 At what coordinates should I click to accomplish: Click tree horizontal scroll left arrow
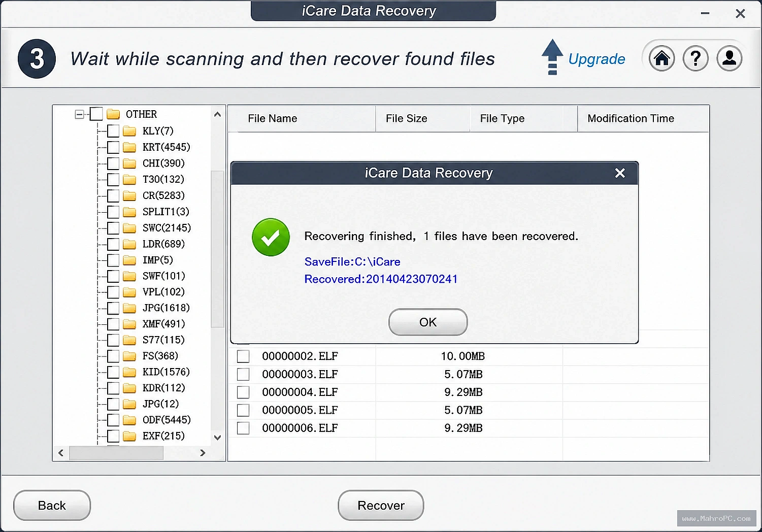61,453
